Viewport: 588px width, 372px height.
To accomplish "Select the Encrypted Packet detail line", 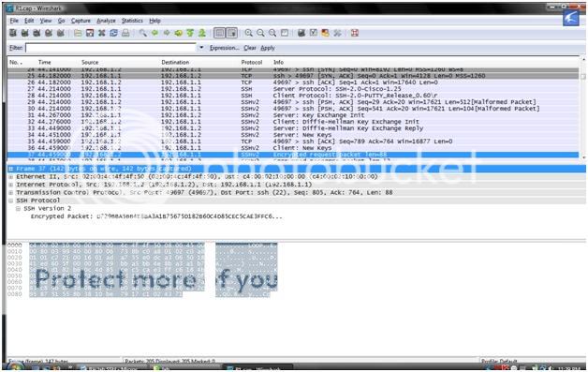I will [x=156, y=216].
